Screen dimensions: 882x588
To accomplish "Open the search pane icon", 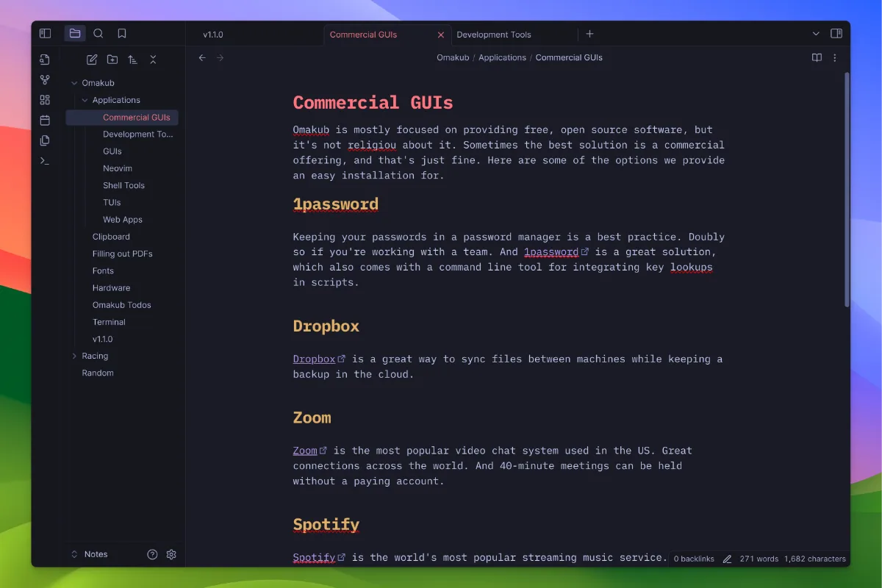I will [x=98, y=33].
